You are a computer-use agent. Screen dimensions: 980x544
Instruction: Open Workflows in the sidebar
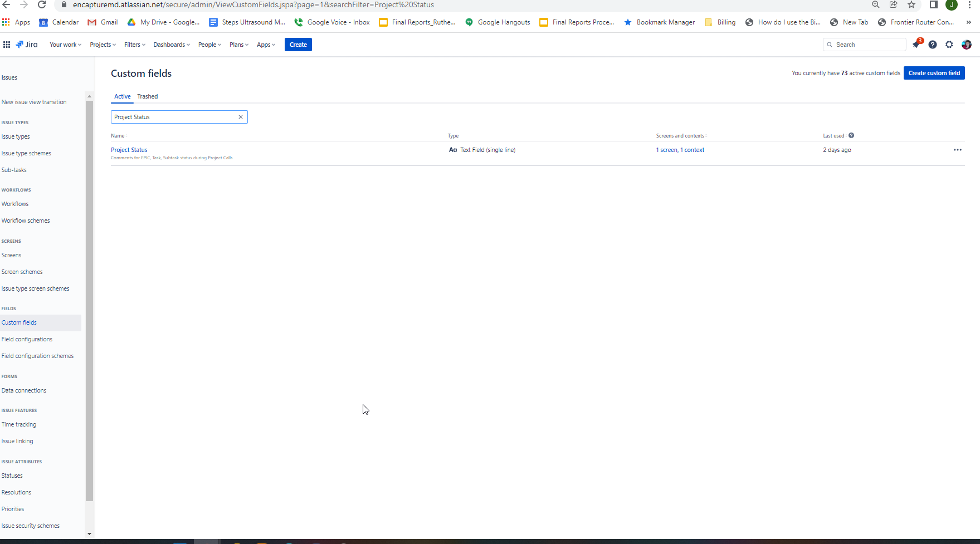(x=15, y=204)
